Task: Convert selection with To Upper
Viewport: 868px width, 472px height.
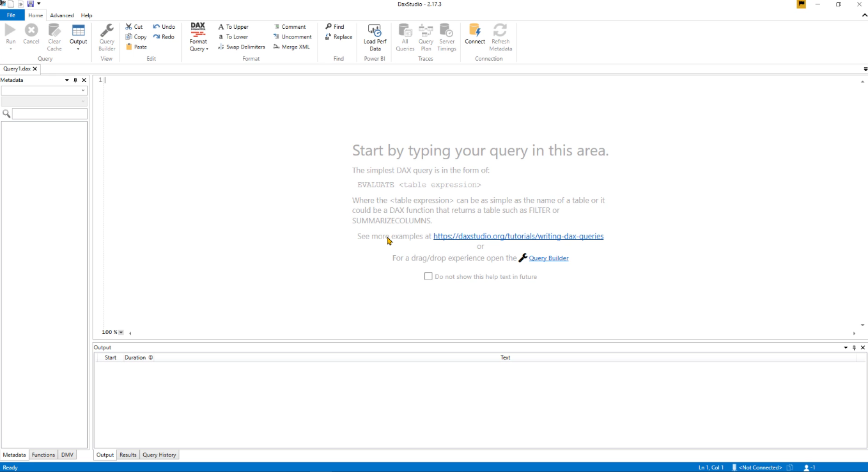Action: (x=233, y=27)
